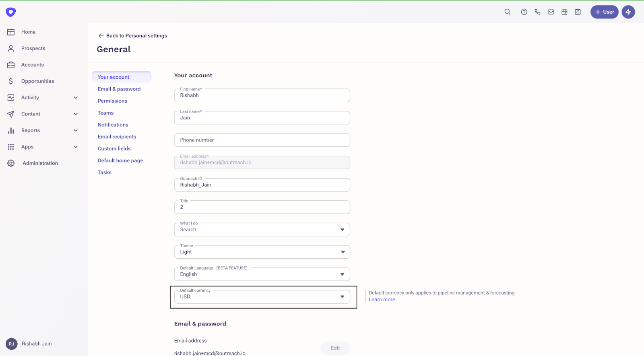
Task: Click the Title input field
Action: [262, 207]
